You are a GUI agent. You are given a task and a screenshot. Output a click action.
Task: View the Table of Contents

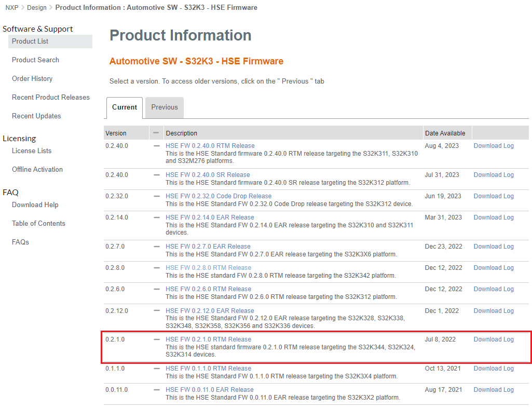38,223
